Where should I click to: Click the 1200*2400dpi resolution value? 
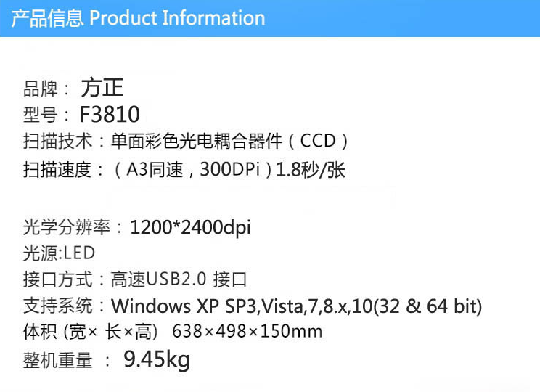click(x=190, y=227)
